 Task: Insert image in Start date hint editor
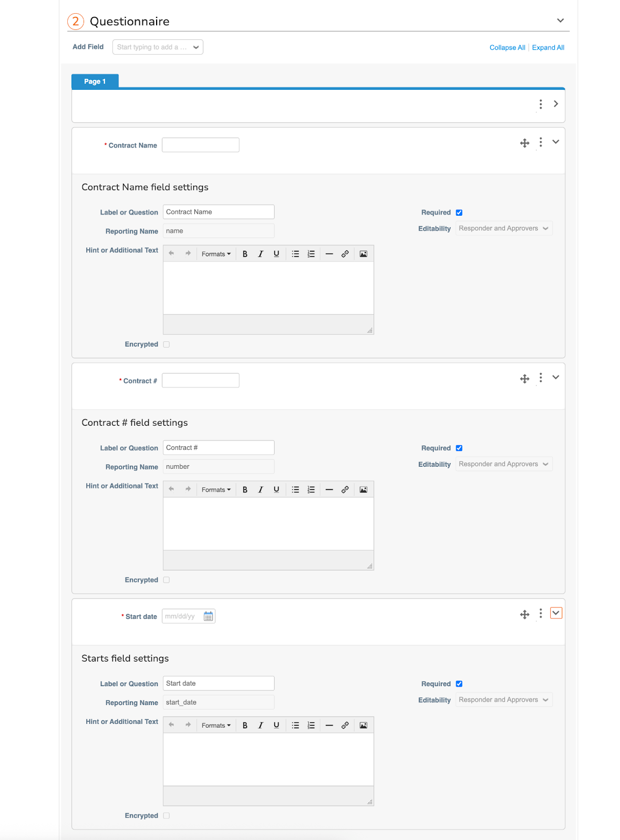(x=363, y=726)
